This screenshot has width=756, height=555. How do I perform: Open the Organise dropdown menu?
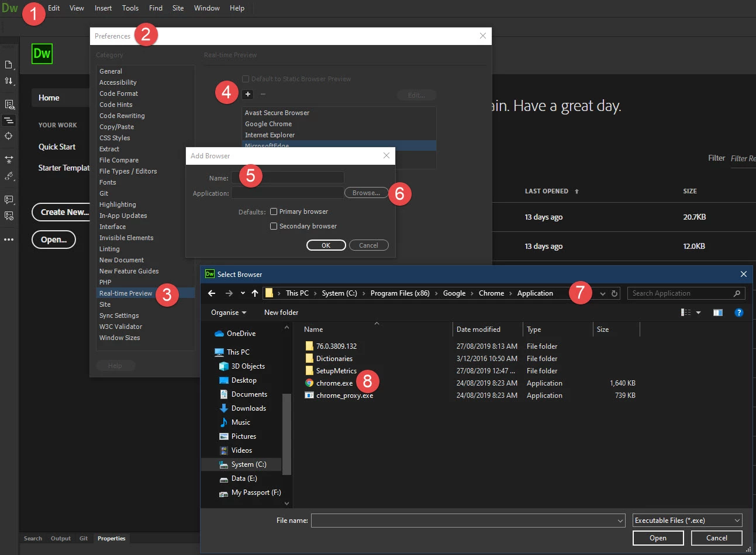click(229, 313)
